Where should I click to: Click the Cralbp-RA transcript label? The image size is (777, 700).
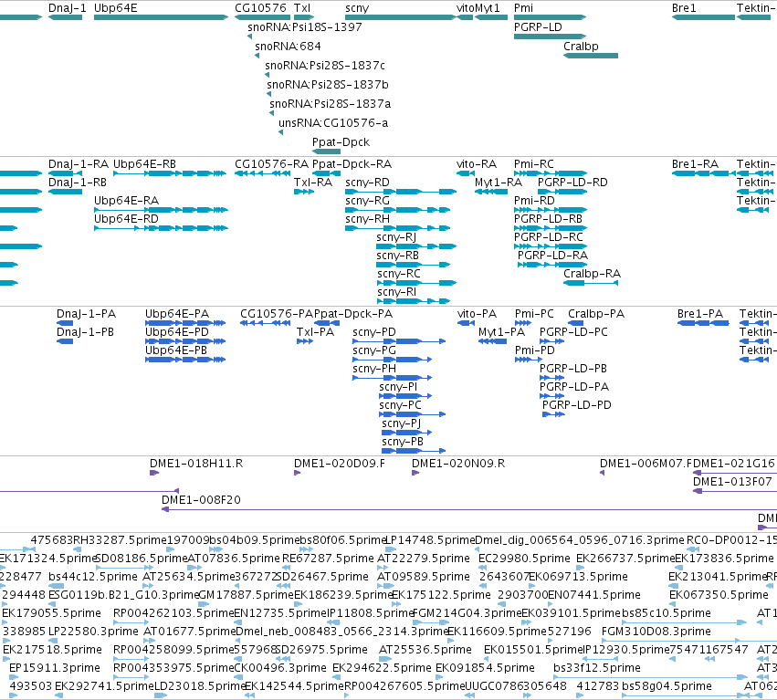592,274
